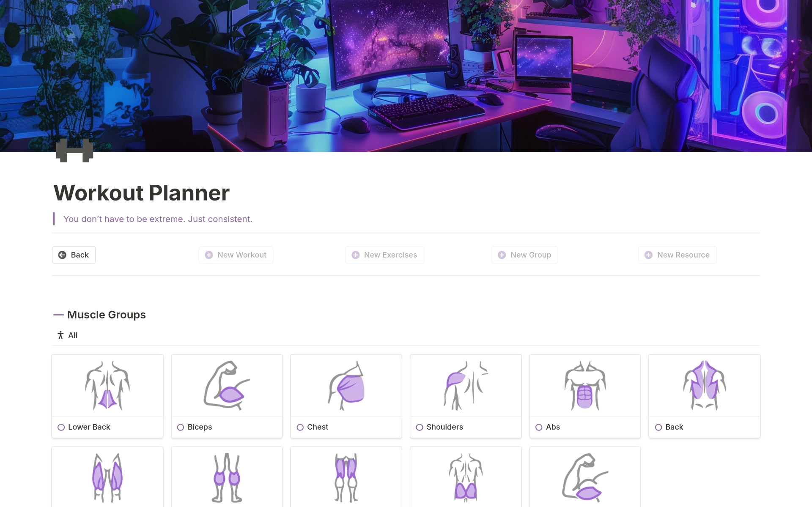Image resolution: width=812 pixels, height=507 pixels.
Task: Open the New Group menu item
Action: (524, 255)
